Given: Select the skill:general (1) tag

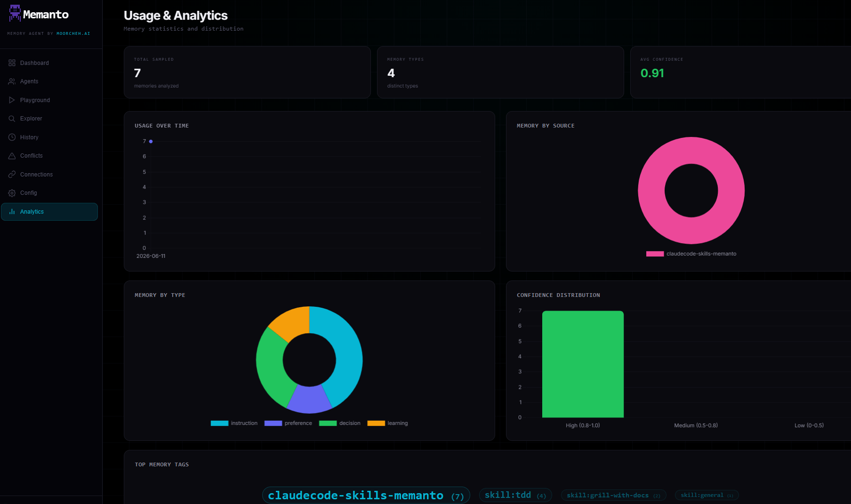Looking at the screenshot, I should click(707, 495).
